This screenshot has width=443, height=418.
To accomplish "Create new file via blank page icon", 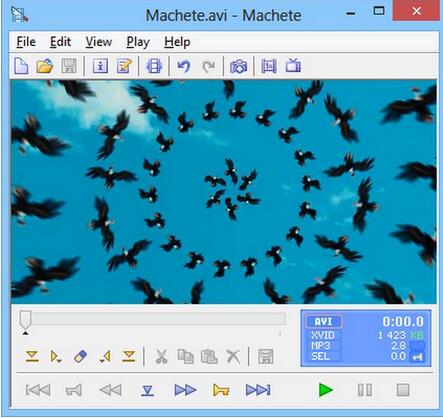I will click(x=21, y=66).
